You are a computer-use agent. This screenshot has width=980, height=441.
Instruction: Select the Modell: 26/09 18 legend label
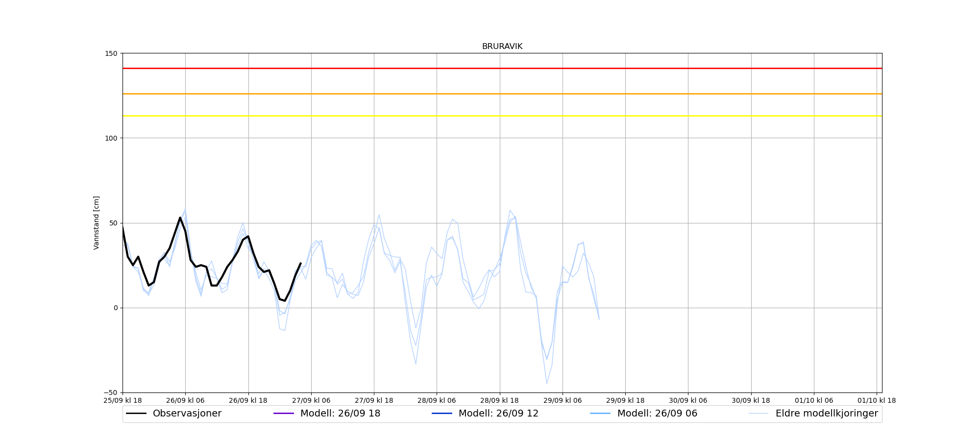[341, 414]
